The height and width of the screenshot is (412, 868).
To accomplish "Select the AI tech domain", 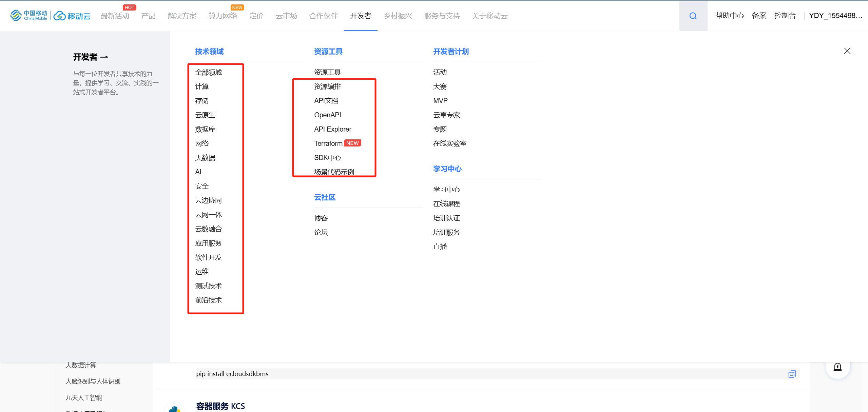I will 198,172.
